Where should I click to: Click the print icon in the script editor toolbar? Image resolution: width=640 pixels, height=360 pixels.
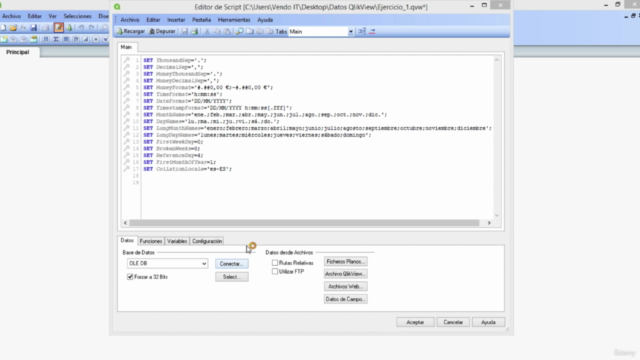[195, 31]
